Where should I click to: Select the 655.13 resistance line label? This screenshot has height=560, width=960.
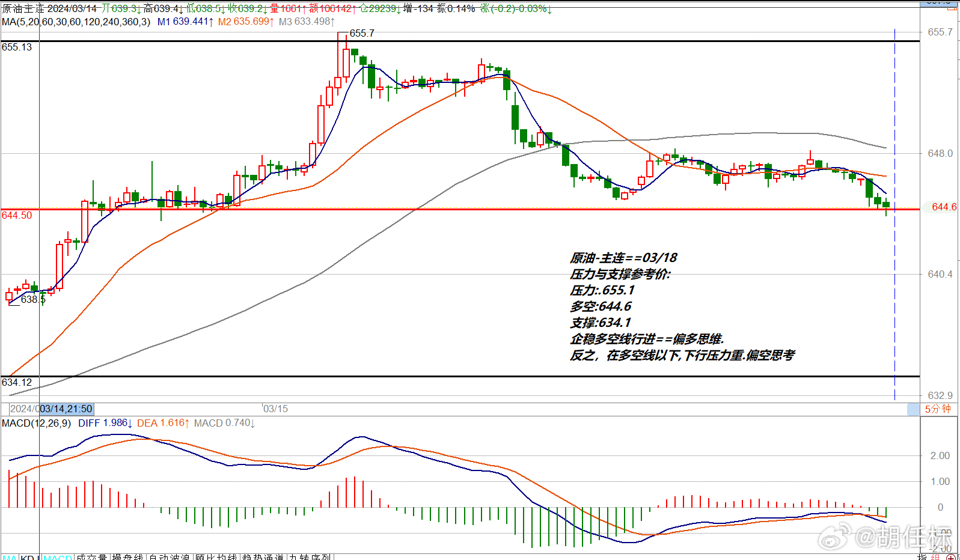(17, 47)
